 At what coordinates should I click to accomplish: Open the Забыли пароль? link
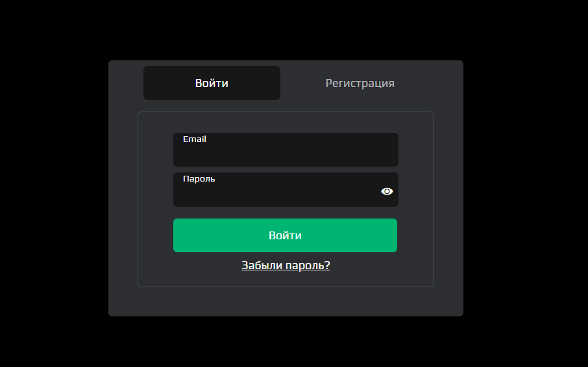click(286, 265)
